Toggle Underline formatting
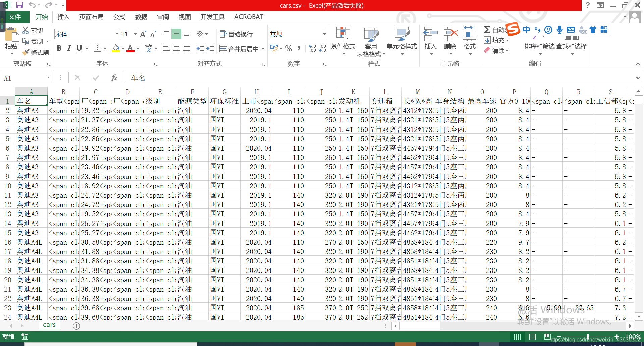 pos(79,48)
